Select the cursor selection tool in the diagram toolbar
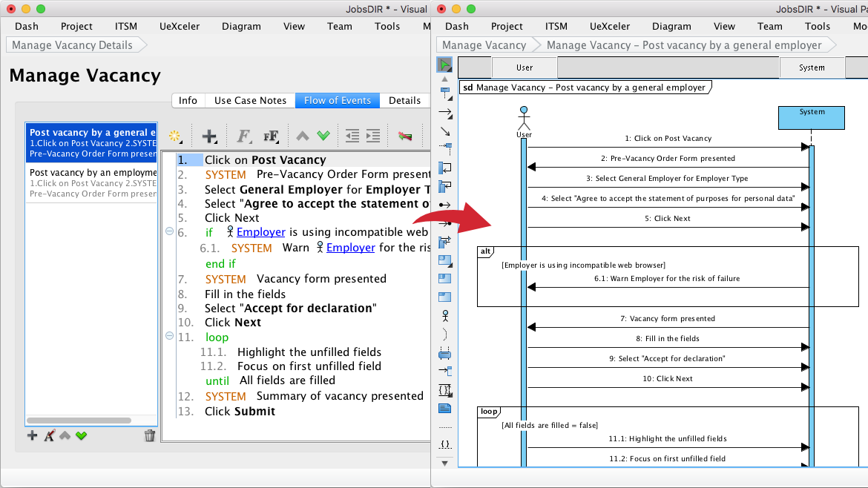Viewport: 868px width, 488px height. point(444,65)
